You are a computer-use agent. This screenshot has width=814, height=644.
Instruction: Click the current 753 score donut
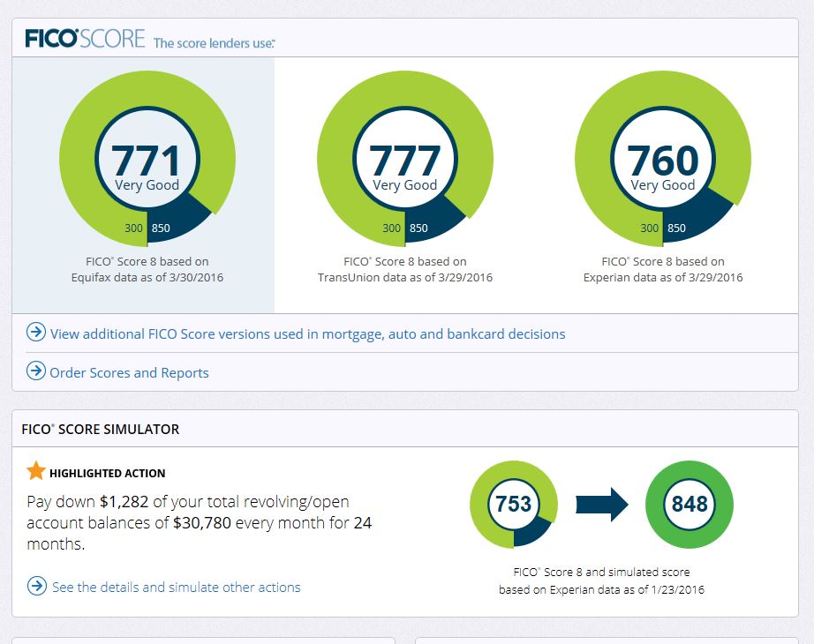513,505
